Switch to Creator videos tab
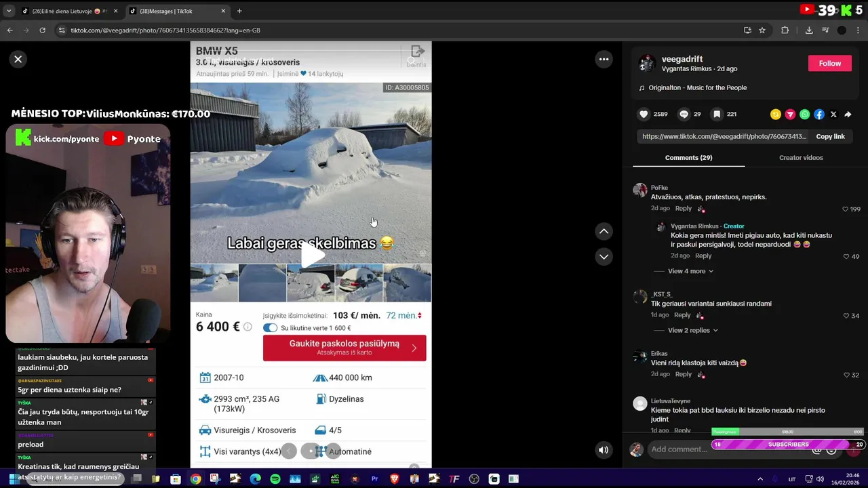 801,157
